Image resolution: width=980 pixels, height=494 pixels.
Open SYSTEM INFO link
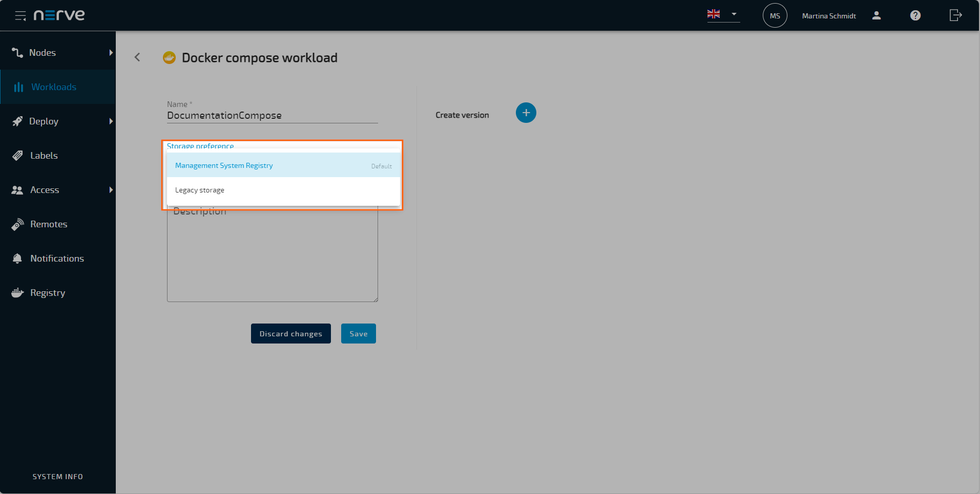57,477
